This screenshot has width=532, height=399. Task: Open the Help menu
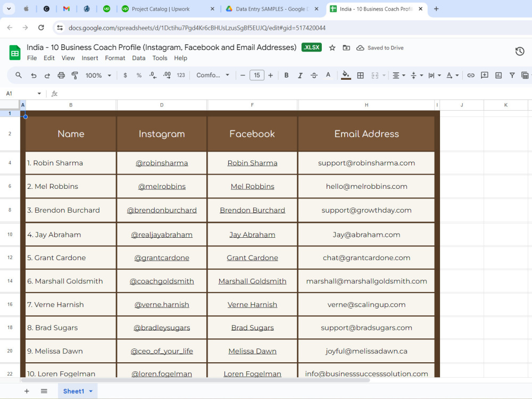(x=180, y=58)
